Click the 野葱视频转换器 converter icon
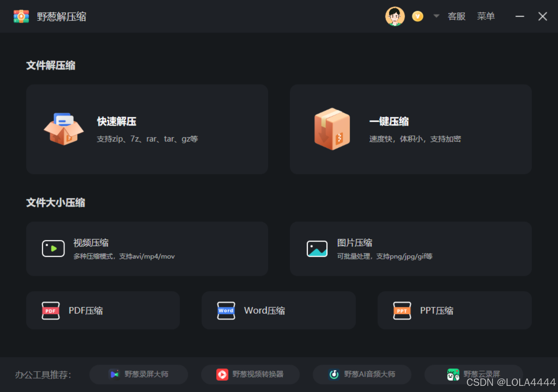 pyautogui.click(x=223, y=374)
